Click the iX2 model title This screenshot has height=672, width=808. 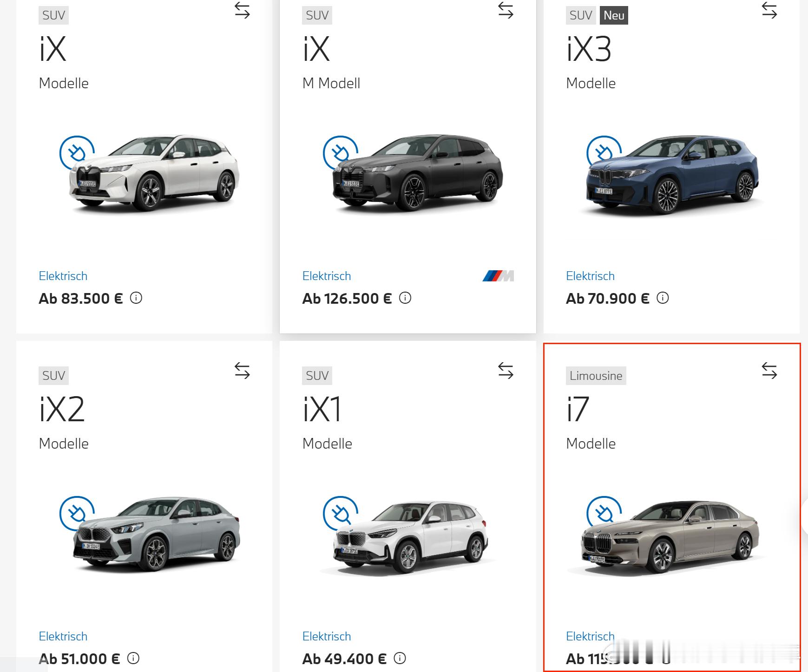(62, 410)
